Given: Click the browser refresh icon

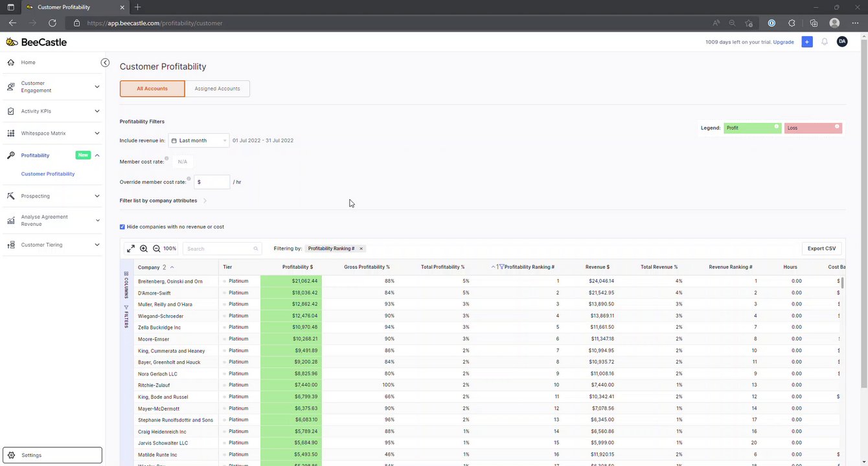Looking at the screenshot, I should tap(52, 23).
